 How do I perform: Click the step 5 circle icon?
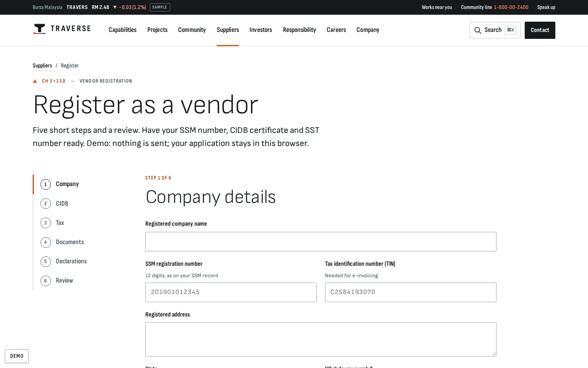coord(45,261)
